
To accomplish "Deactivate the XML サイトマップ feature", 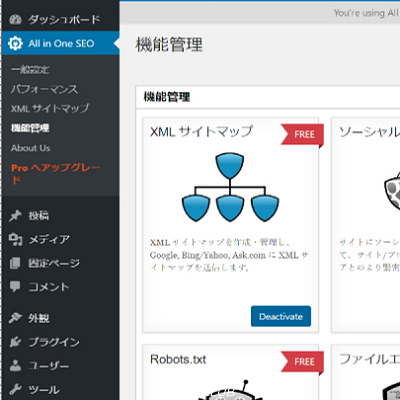I will (x=281, y=316).
